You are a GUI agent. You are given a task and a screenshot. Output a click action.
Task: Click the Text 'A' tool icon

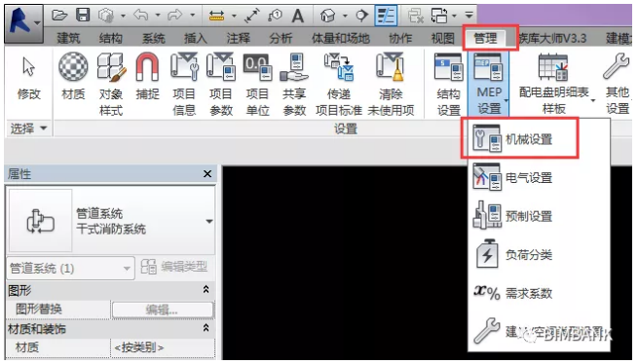point(298,16)
